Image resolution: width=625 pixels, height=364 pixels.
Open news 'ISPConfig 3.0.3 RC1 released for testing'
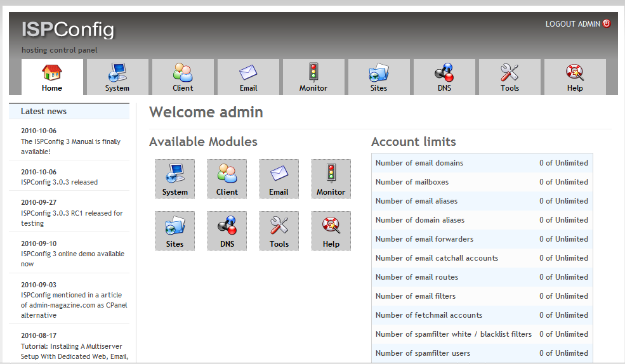click(72, 218)
